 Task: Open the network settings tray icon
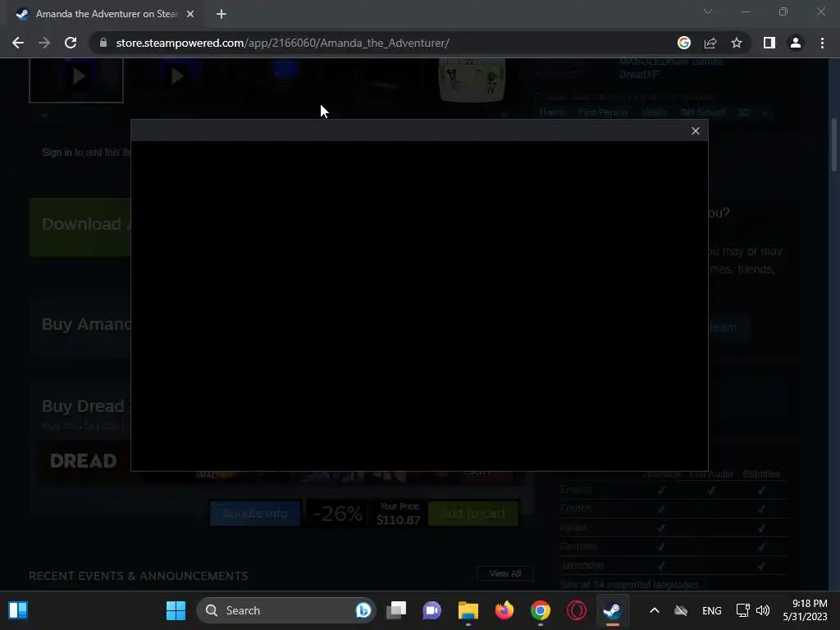tap(742, 610)
